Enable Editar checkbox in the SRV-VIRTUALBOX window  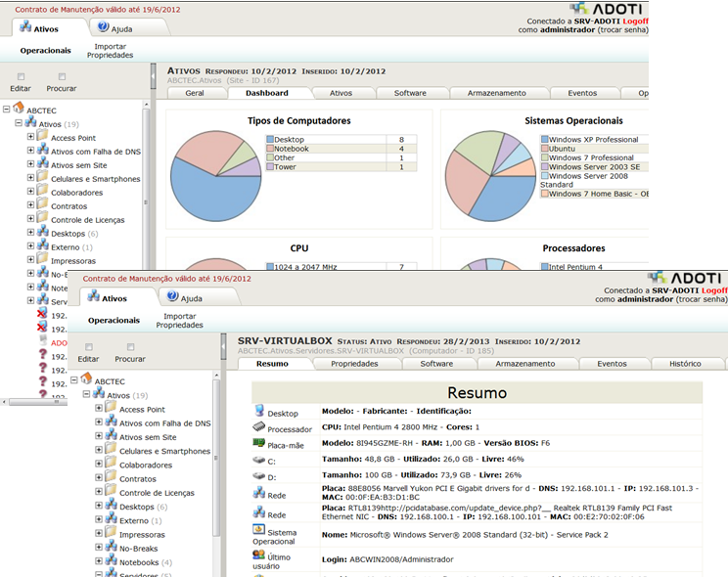89,346
